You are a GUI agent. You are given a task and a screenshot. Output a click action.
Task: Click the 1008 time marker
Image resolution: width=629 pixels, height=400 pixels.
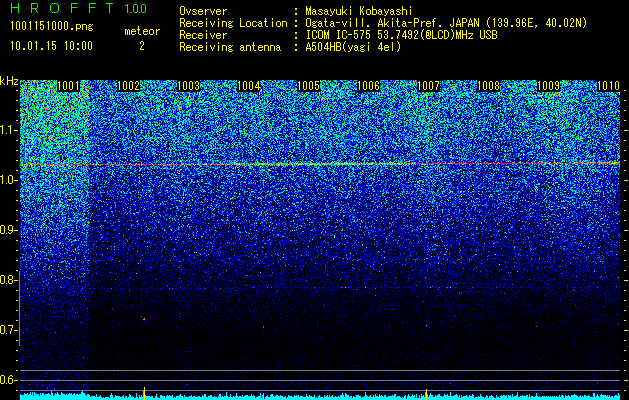489,86
